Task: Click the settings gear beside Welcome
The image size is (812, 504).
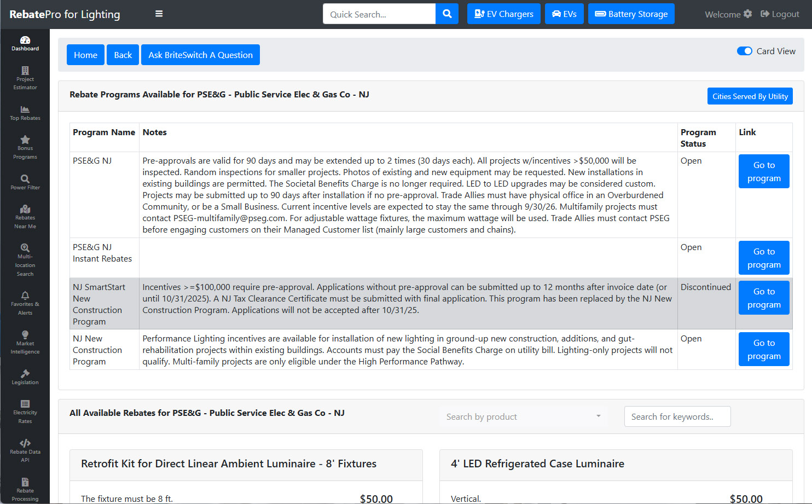Action: pyautogui.click(x=748, y=14)
